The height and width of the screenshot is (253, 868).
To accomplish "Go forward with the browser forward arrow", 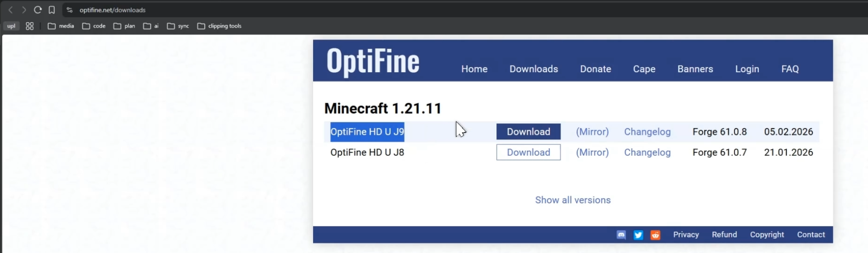I will coord(24,10).
